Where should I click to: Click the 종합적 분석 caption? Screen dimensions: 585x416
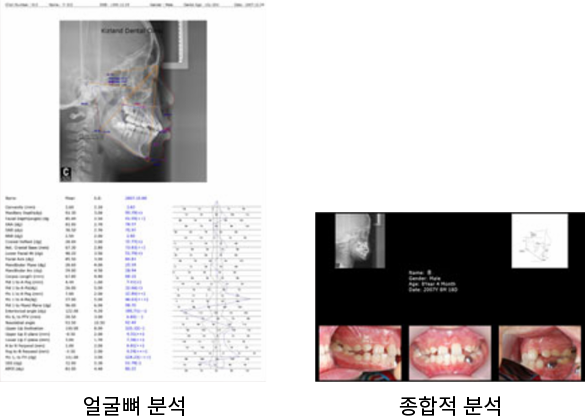450,406
